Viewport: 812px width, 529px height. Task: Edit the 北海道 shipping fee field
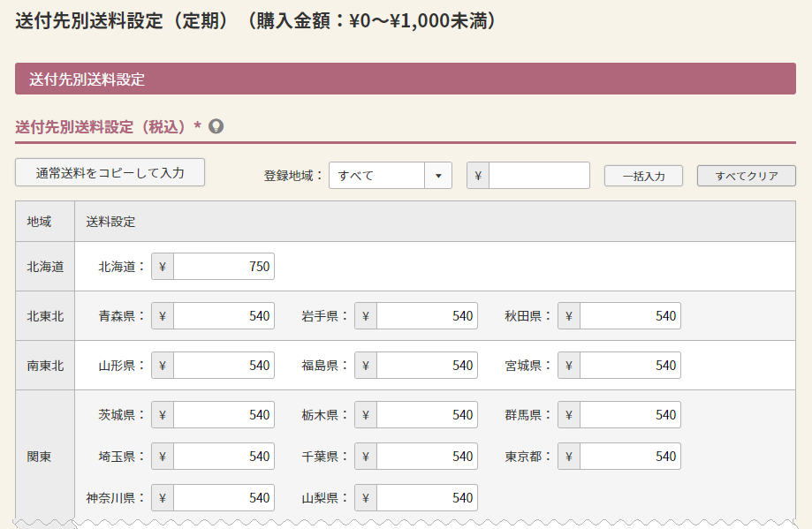[x=224, y=267]
